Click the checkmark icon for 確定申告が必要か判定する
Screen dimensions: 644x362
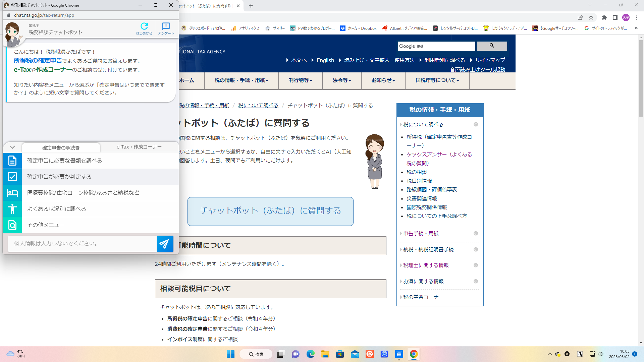pos(12,177)
